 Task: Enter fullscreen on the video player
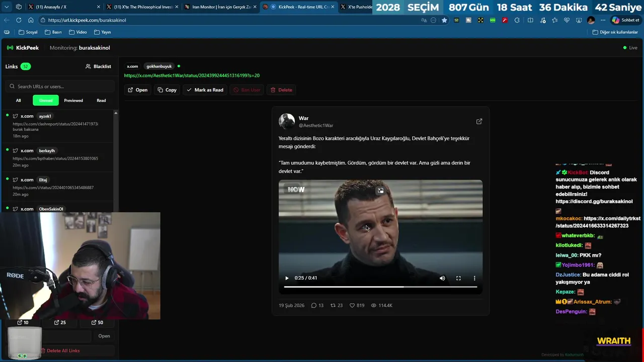pos(458,278)
